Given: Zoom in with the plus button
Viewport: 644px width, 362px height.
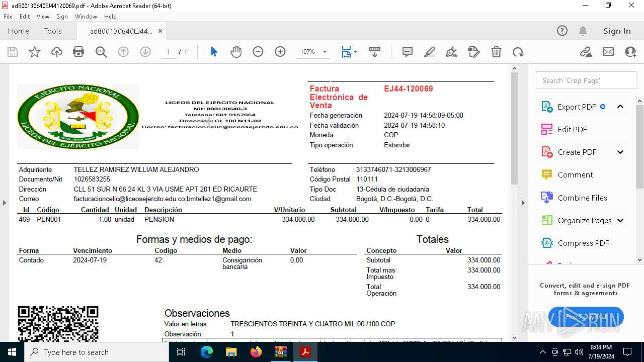Looking at the screenshot, I should 280,52.
